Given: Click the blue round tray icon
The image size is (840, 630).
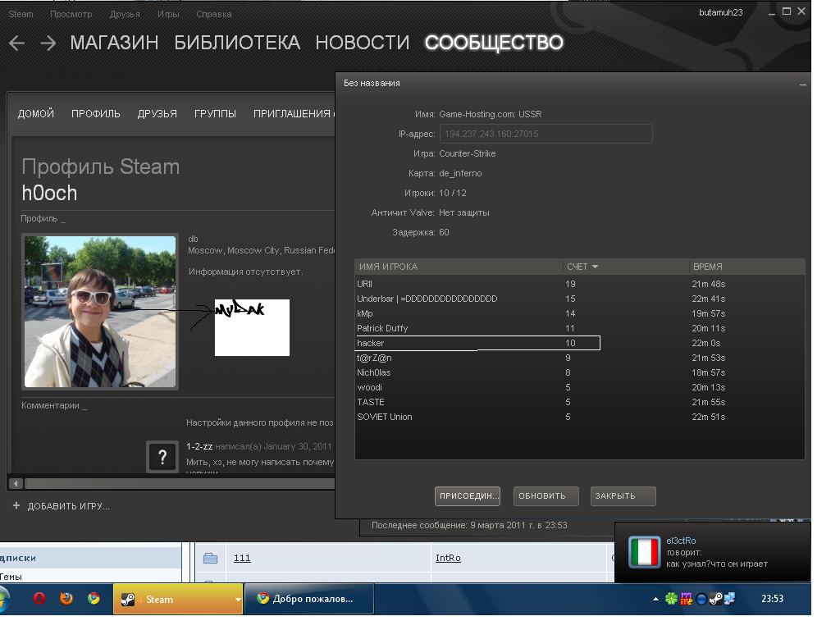Looking at the screenshot, I should pyautogui.click(x=701, y=599).
